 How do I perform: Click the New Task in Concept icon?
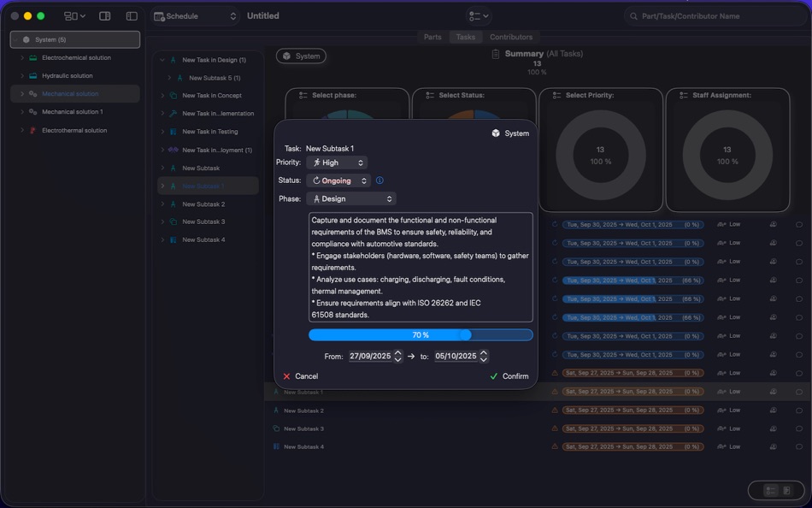[174, 96]
